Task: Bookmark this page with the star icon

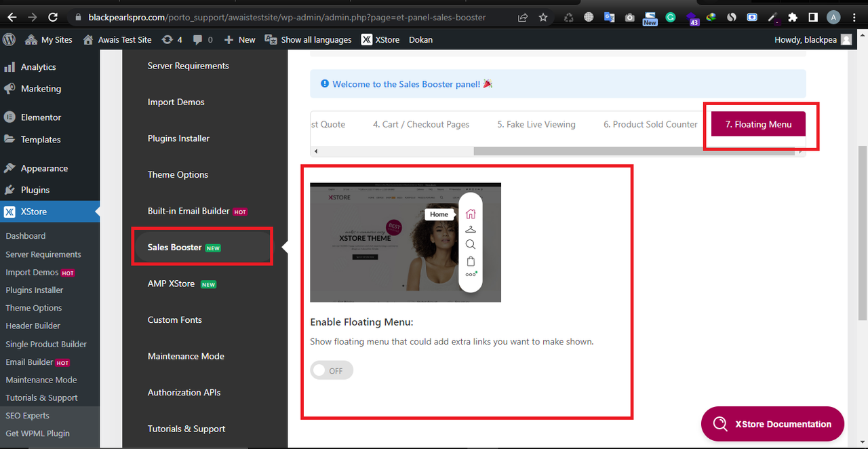Action: tap(543, 18)
